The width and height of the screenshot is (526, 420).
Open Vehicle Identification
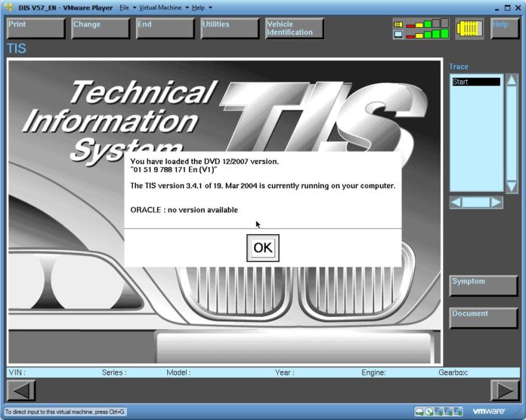click(x=295, y=29)
